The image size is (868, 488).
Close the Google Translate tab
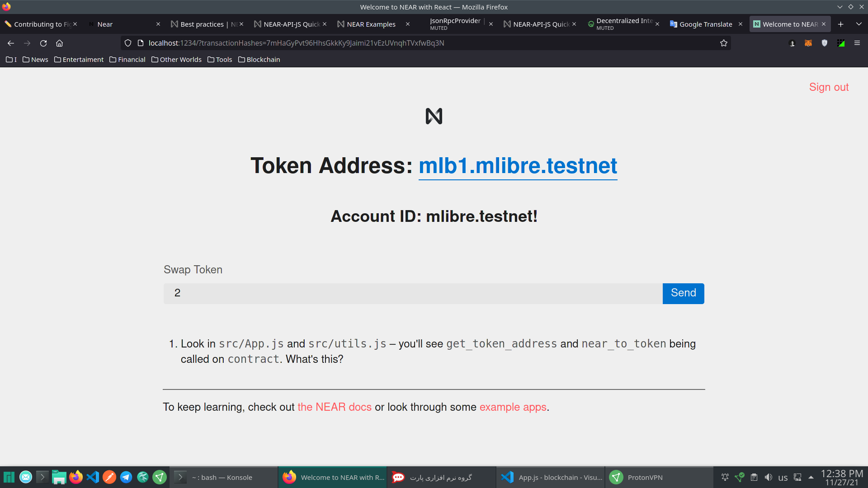pyautogui.click(x=741, y=24)
